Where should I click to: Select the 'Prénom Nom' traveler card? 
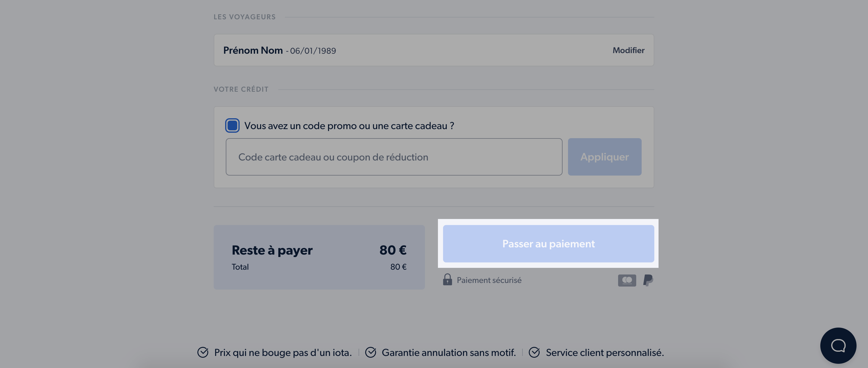(x=434, y=50)
